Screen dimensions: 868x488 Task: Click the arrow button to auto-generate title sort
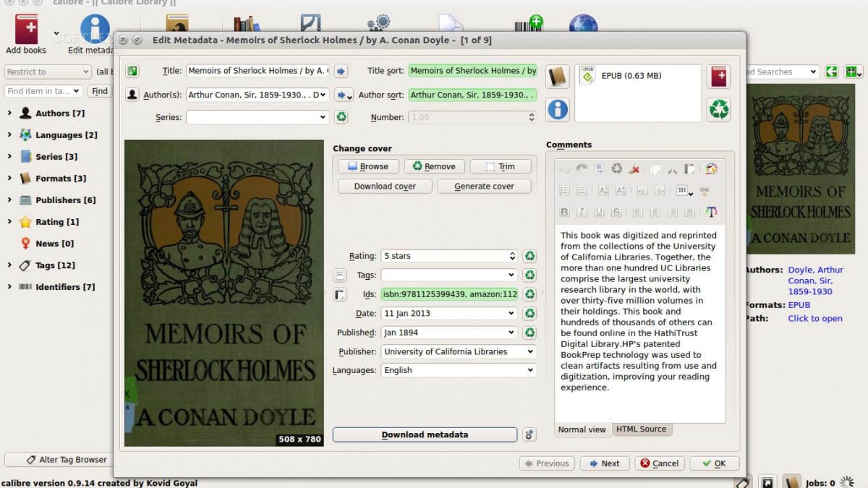(x=341, y=71)
